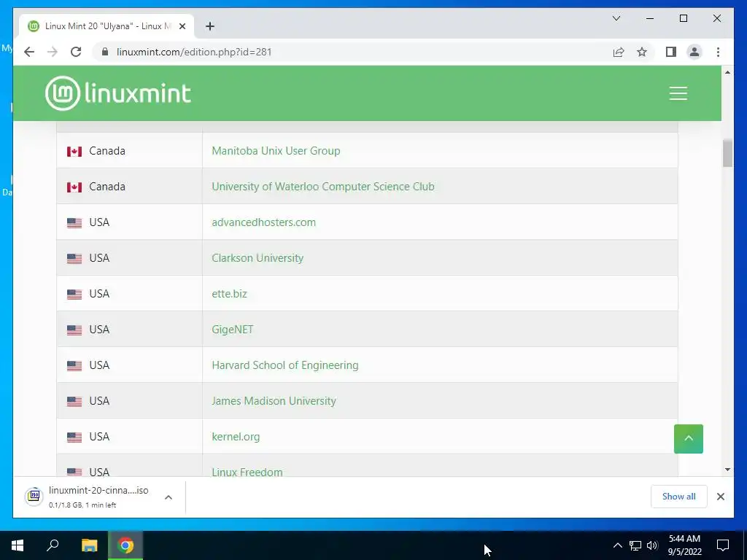Click Canada text in Waterloo row
This screenshot has height=560, width=747.
(x=107, y=187)
